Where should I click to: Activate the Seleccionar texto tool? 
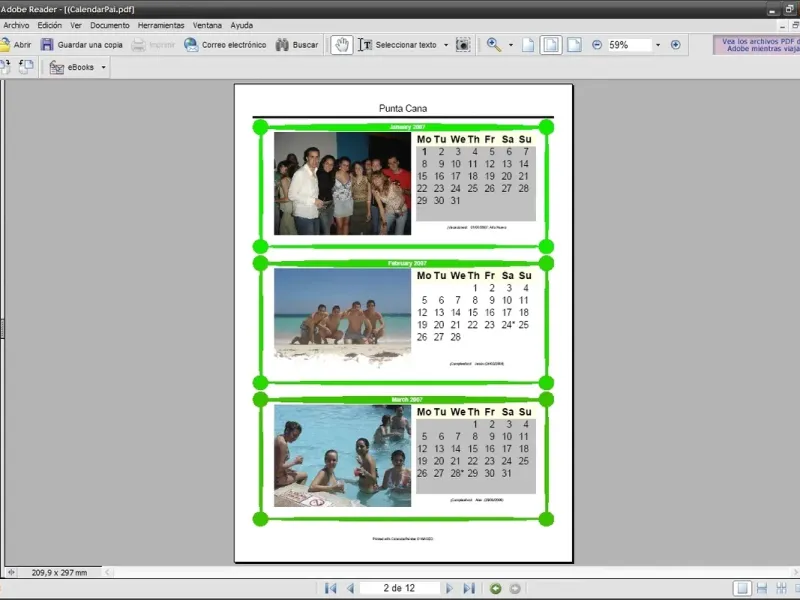click(x=397, y=45)
